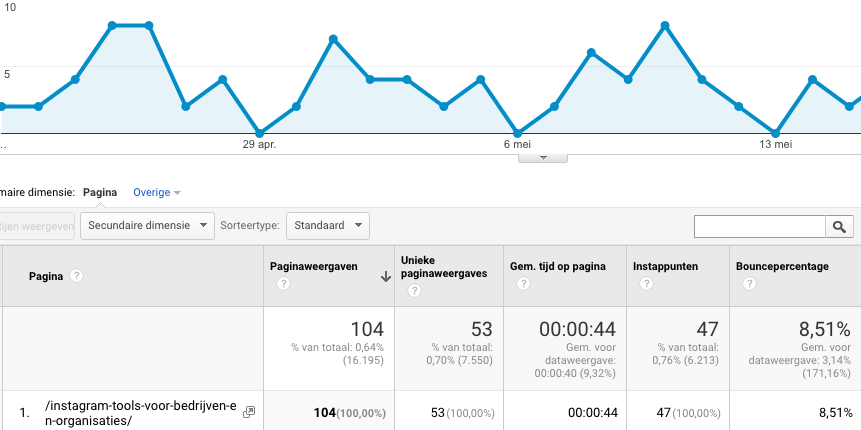Collapse chart using arrow handle below graph
This screenshot has width=861, height=430.
543,157
